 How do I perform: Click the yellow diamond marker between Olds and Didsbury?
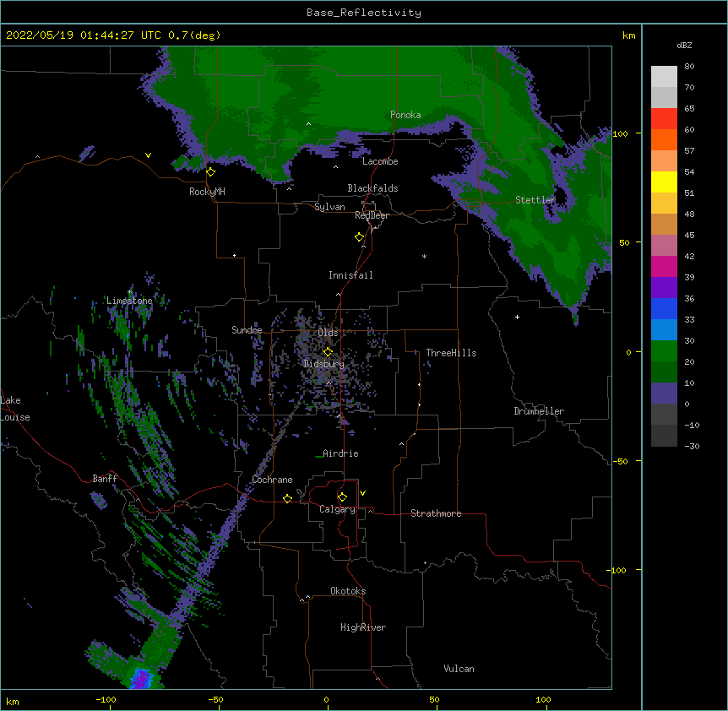click(x=328, y=352)
